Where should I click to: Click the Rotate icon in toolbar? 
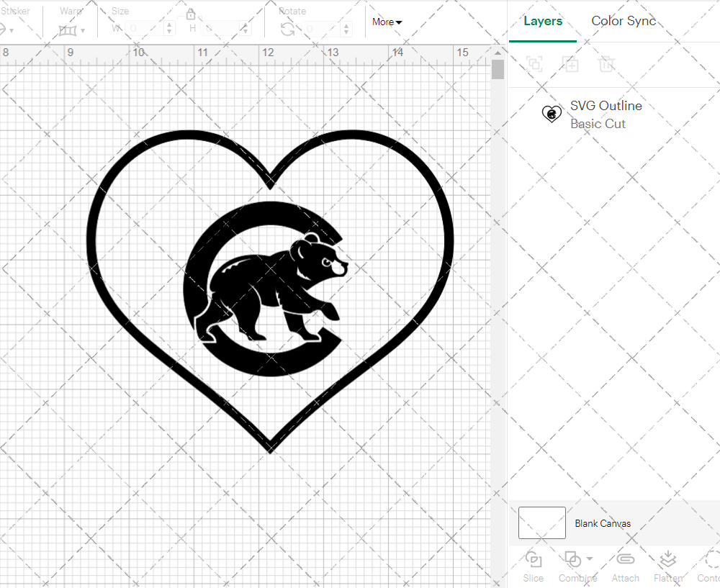point(287,29)
